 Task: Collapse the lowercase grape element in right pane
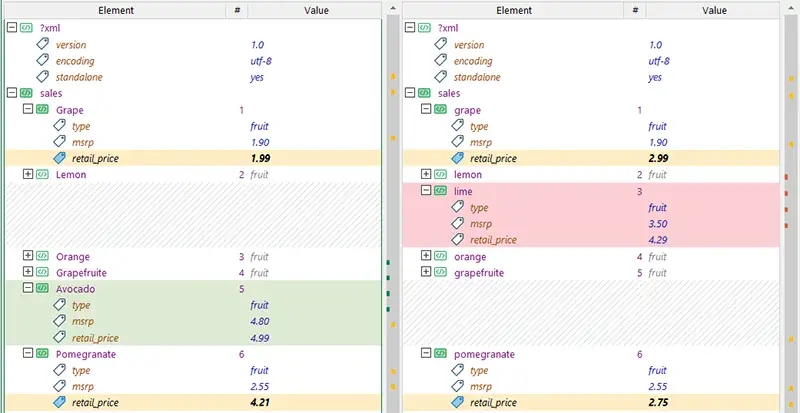(x=426, y=109)
